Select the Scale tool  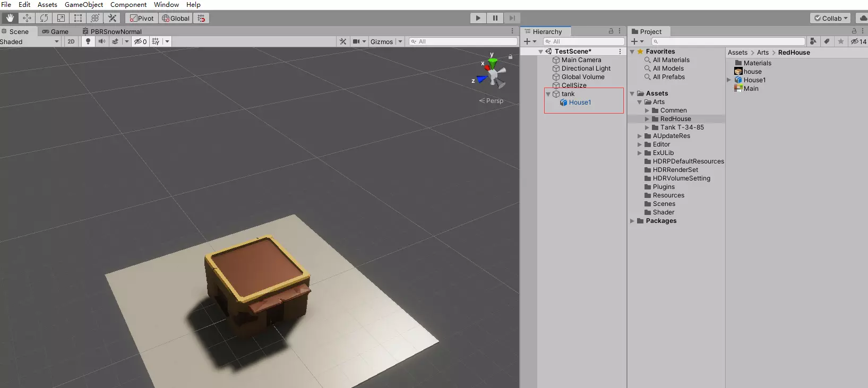pyautogui.click(x=61, y=18)
